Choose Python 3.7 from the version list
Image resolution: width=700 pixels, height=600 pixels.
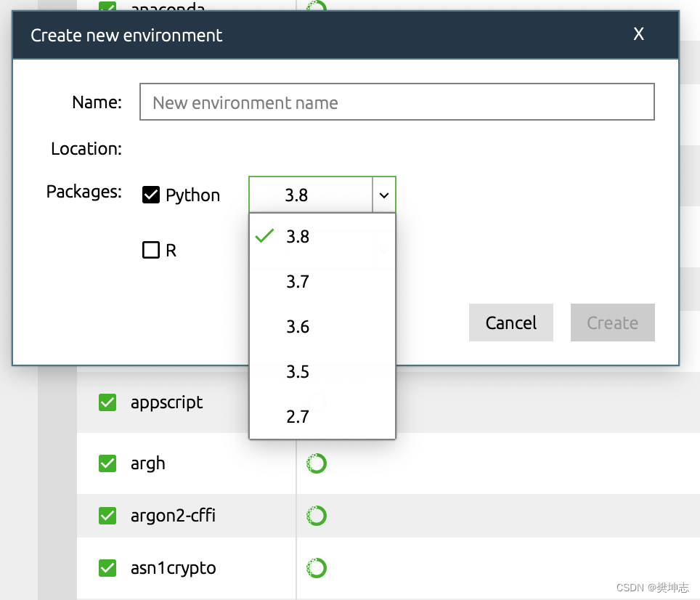click(298, 282)
